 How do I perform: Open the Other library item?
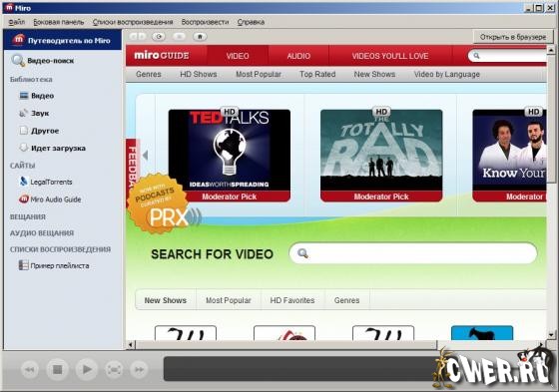[x=45, y=131]
